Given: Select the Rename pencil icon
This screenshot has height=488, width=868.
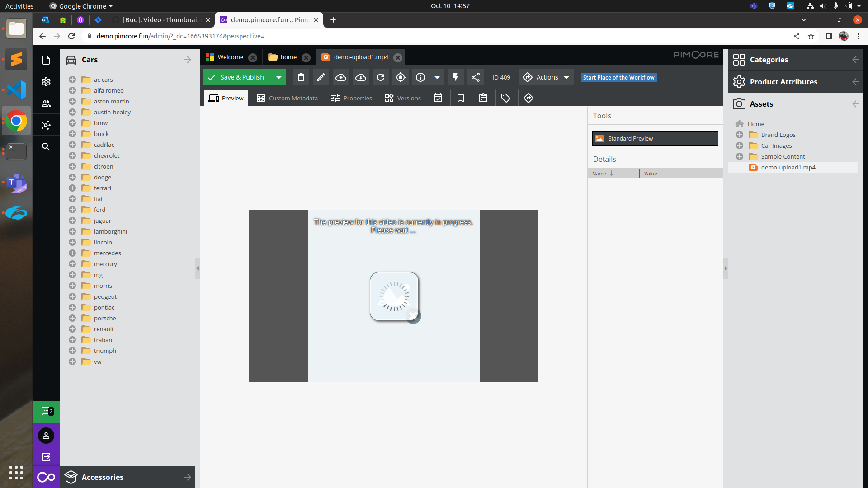Looking at the screenshot, I should pos(321,77).
